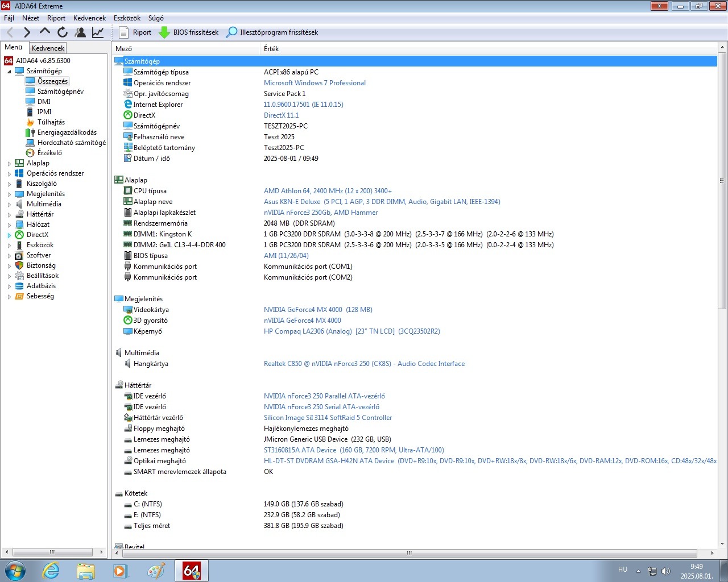Go back with the left arrow toolbar icon
728x582 pixels.
(10, 32)
